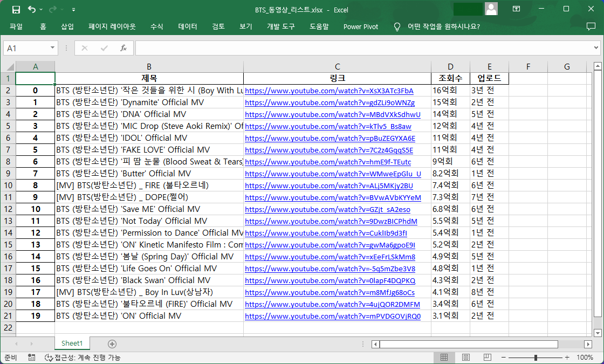Switch to the 데이터 ribbon tab
604x364 pixels.
coord(187,26)
